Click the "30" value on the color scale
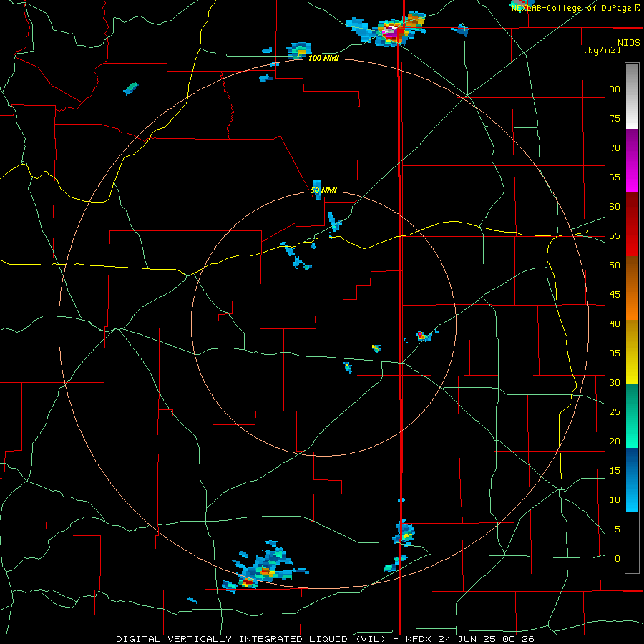This screenshot has height=644, width=644. pyautogui.click(x=615, y=382)
